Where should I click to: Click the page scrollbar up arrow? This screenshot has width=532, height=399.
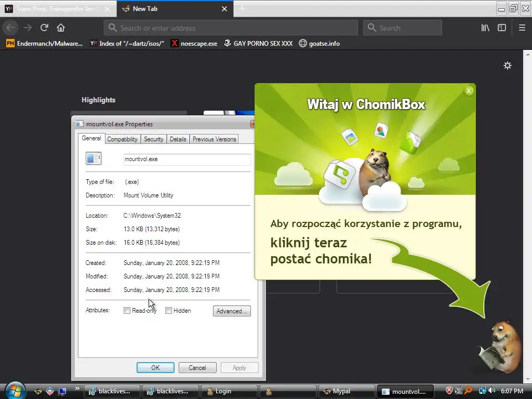coord(528,54)
